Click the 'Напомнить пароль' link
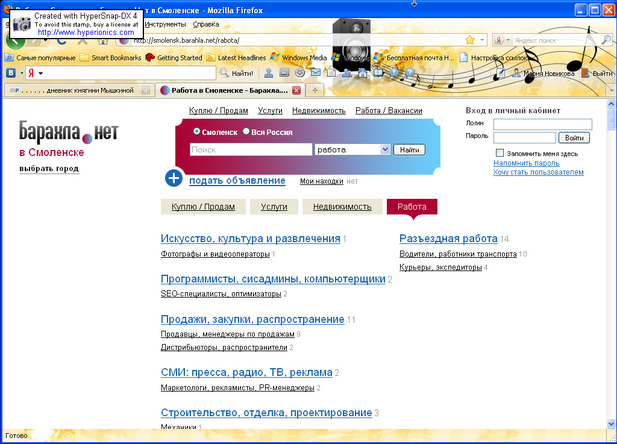The height and width of the screenshot is (444, 617). coord(526,163)
